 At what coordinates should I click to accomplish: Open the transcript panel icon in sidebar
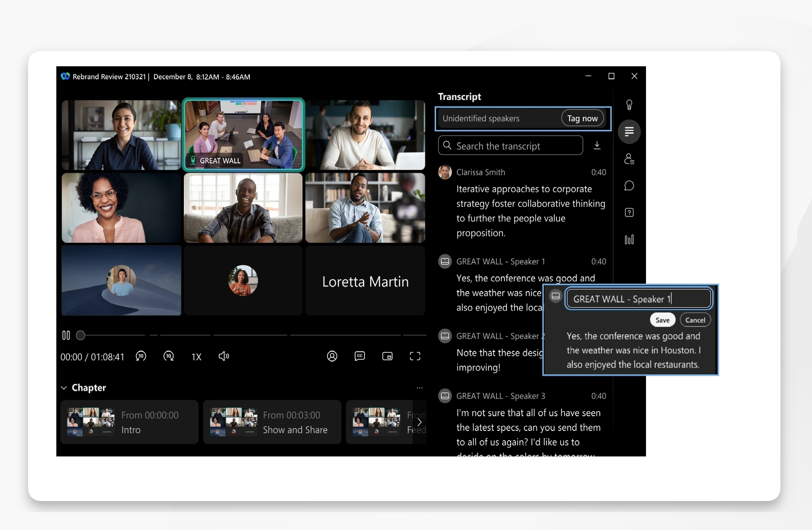(629, 132)
